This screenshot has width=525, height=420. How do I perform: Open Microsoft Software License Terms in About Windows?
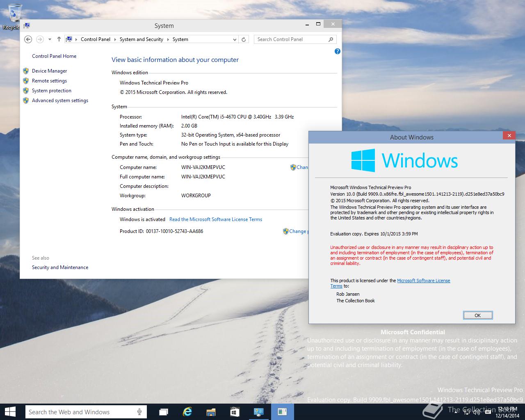coord(423,281)
